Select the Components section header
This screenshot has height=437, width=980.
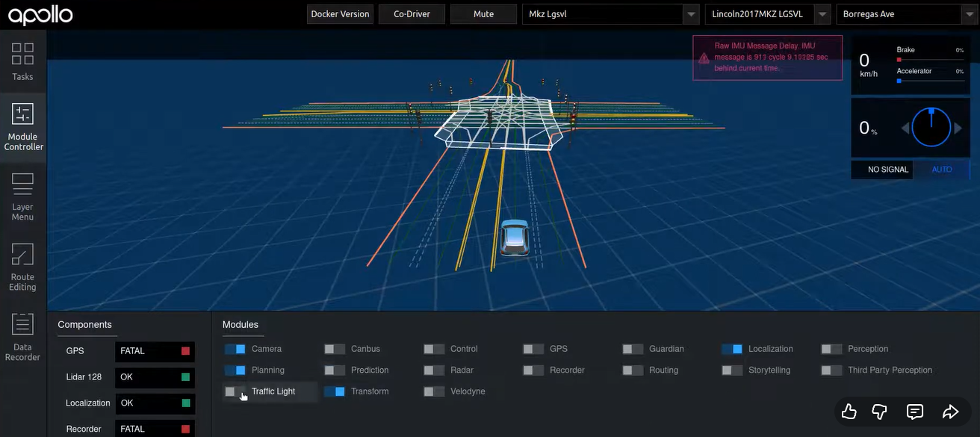(84, 324)
